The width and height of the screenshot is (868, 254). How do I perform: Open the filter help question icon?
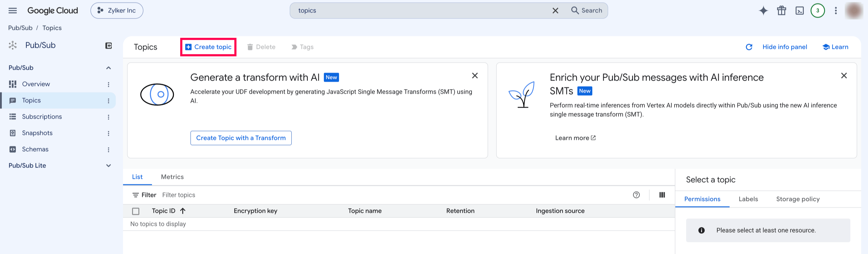[636, 195]
